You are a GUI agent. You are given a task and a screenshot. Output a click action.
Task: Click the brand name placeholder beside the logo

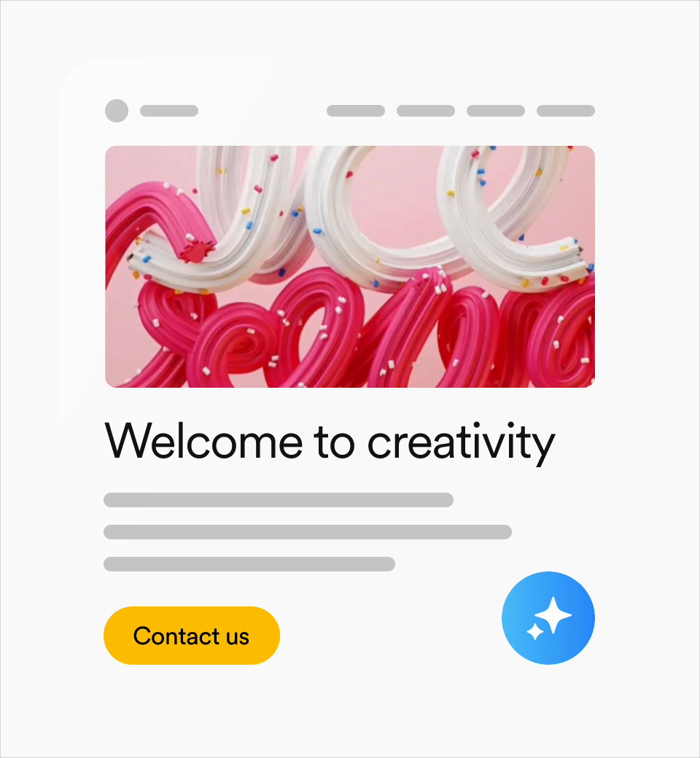pos(169,111)
